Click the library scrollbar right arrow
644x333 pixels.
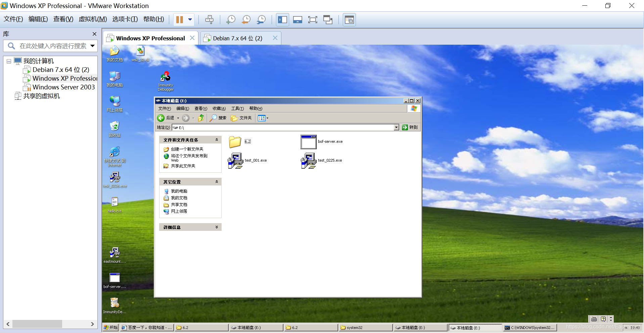92,324
